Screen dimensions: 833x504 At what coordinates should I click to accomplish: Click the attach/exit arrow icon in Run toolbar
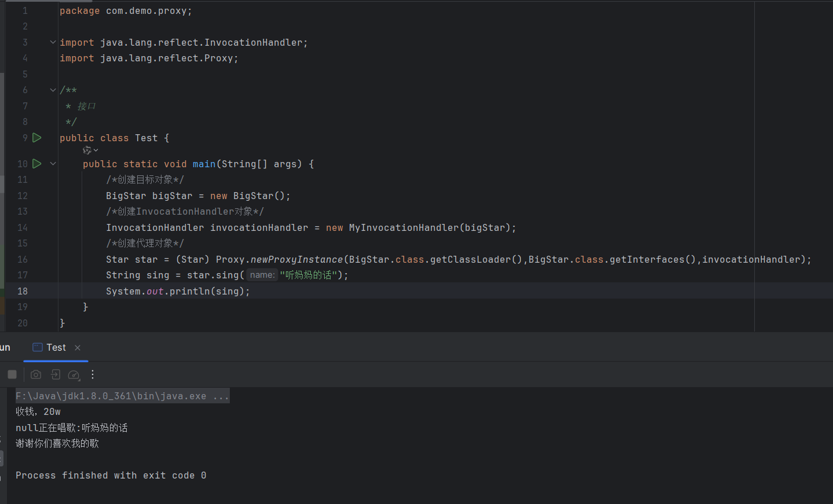click(x=56, y=374)
